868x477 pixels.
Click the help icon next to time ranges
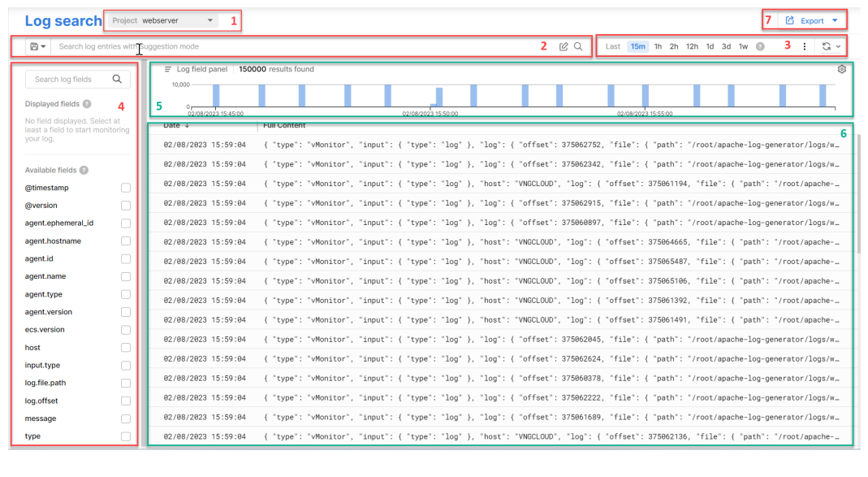(x=760, y=47)
